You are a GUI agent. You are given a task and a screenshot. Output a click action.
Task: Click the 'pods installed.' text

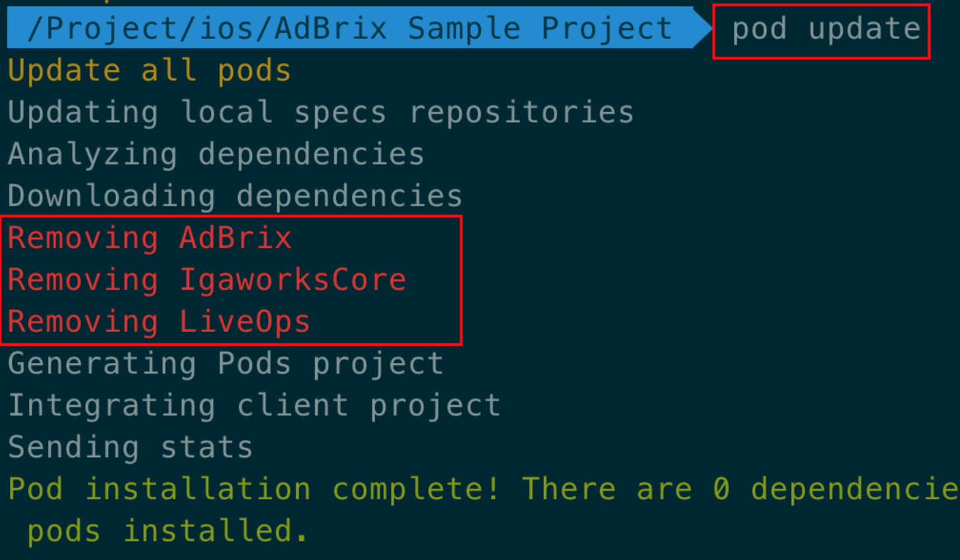pos(167,532)
